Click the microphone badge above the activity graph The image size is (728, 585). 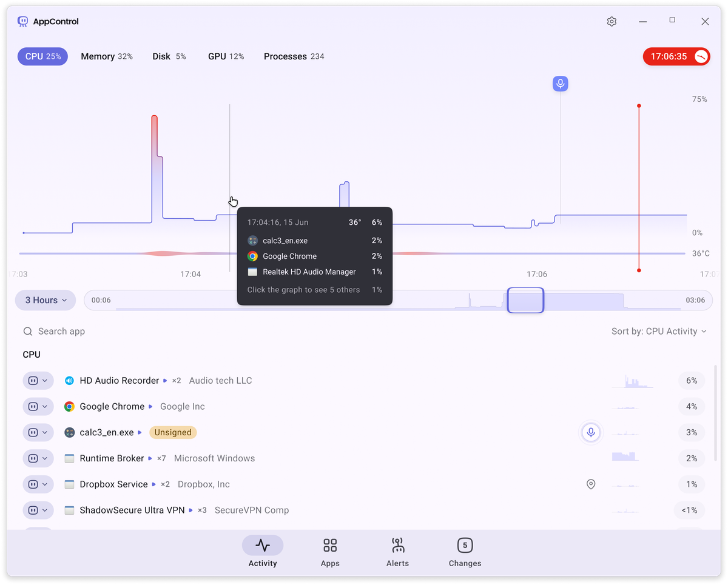560,83
